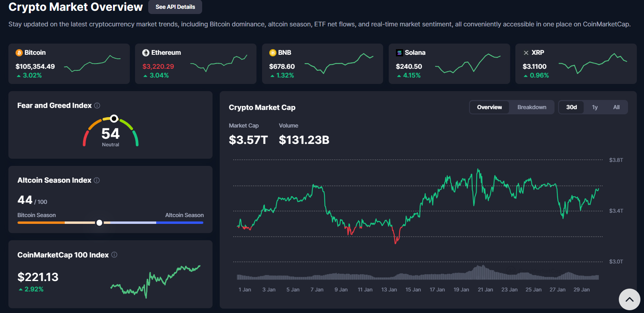Click Solana price $240.50
This screenshot has height=313, width=644.
pos(409,66)
